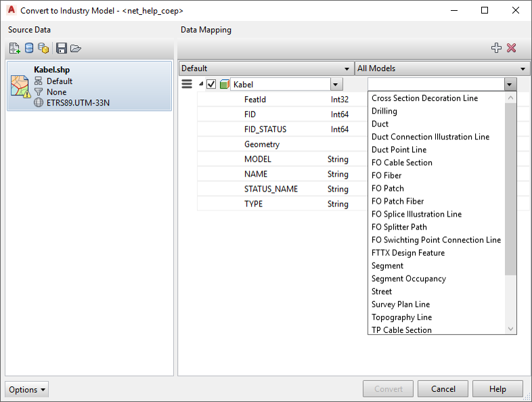Pick Topography Line from the dropdown list
Viewport: 532px width, 402px height.
tap(401, 317)
